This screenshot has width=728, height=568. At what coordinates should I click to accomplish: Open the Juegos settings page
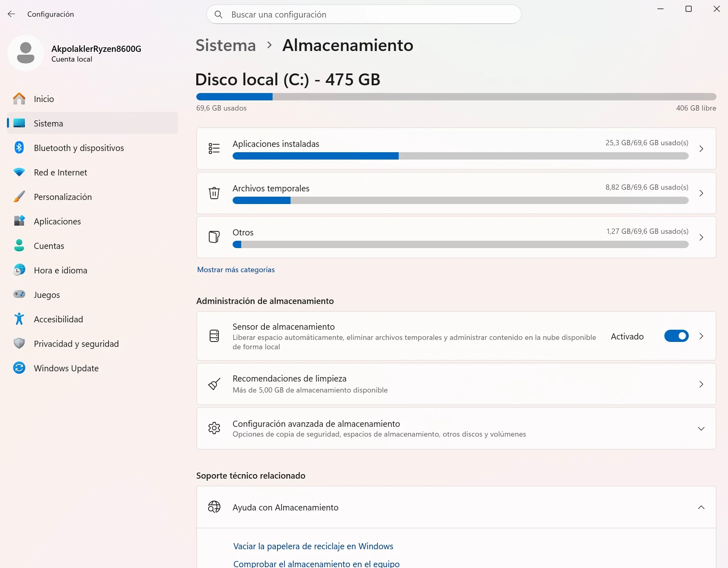93,295
